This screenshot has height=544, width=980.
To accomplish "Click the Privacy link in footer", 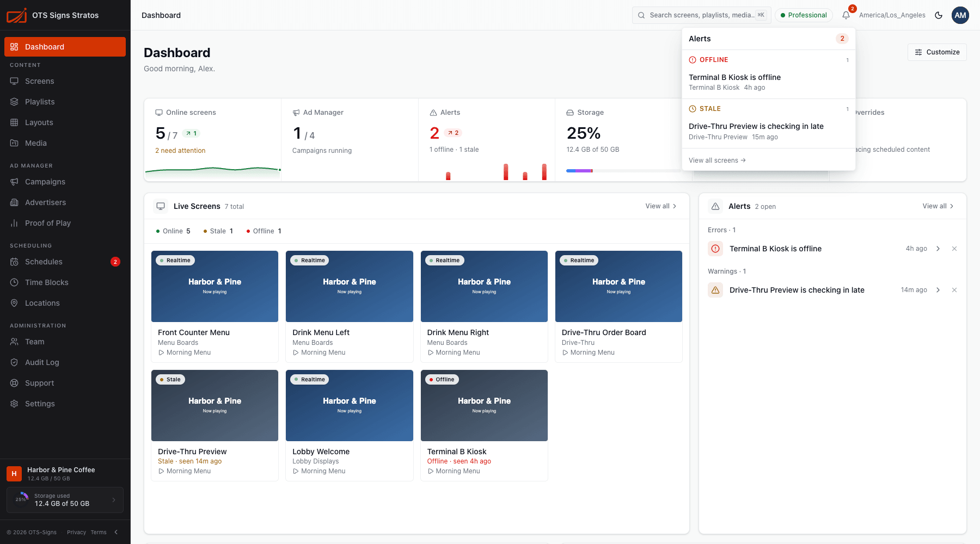I will [x=76, y=533].
